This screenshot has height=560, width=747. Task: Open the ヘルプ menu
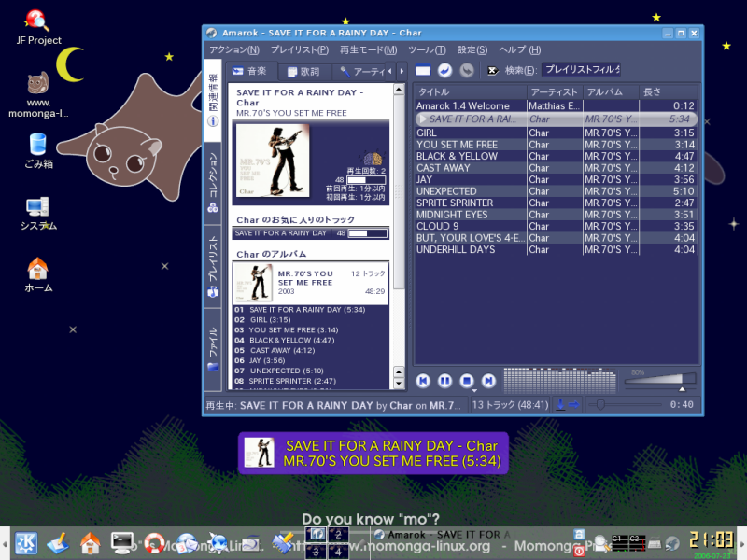(x=520, y=50)
